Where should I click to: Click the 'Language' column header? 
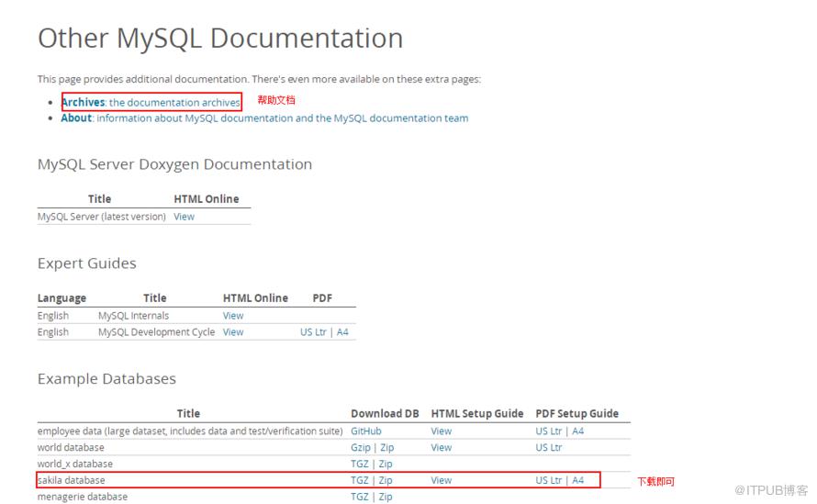coord(62,298)
